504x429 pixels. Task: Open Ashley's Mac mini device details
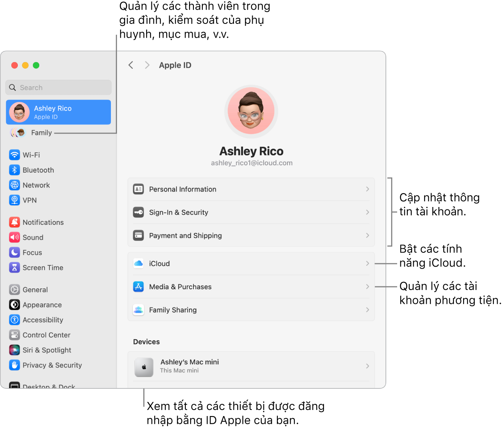tap(251, 366)
